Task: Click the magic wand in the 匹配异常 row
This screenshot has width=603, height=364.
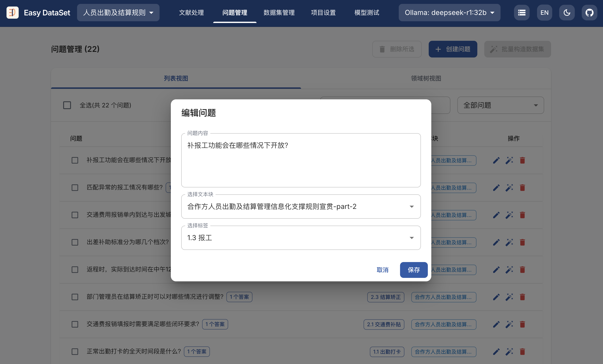Action: point(509,188)
